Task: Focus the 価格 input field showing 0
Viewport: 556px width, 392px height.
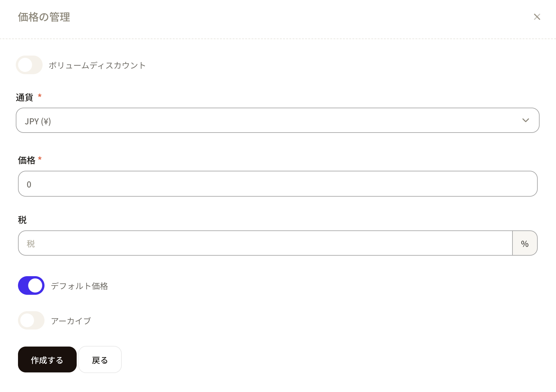Action: pos(278,184)
